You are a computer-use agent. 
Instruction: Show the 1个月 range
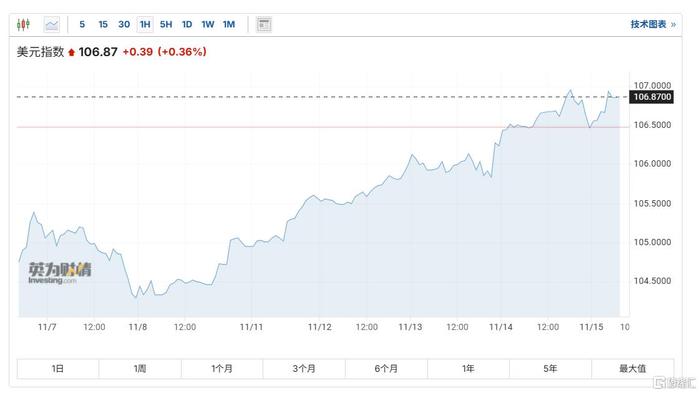pos(222,368)
